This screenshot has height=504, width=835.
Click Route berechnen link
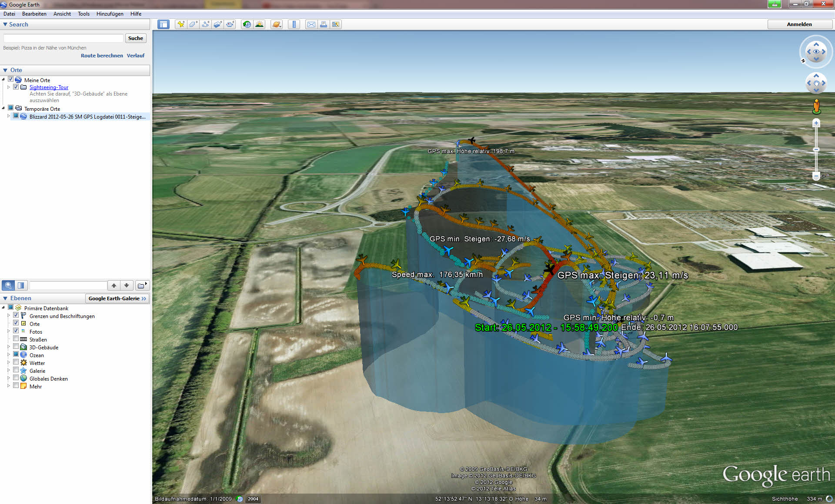pyautogui.click(x=102, y=56)
